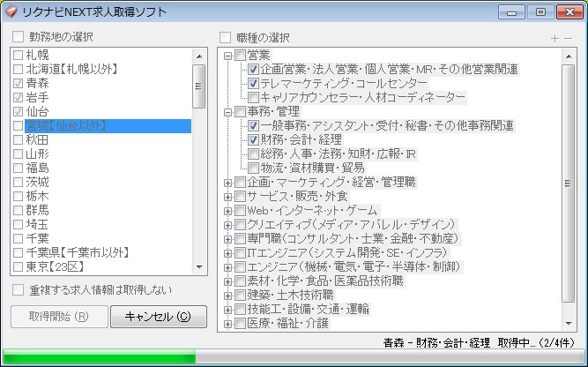Check the 宮城【仙台以外】 checkbox

18,125
